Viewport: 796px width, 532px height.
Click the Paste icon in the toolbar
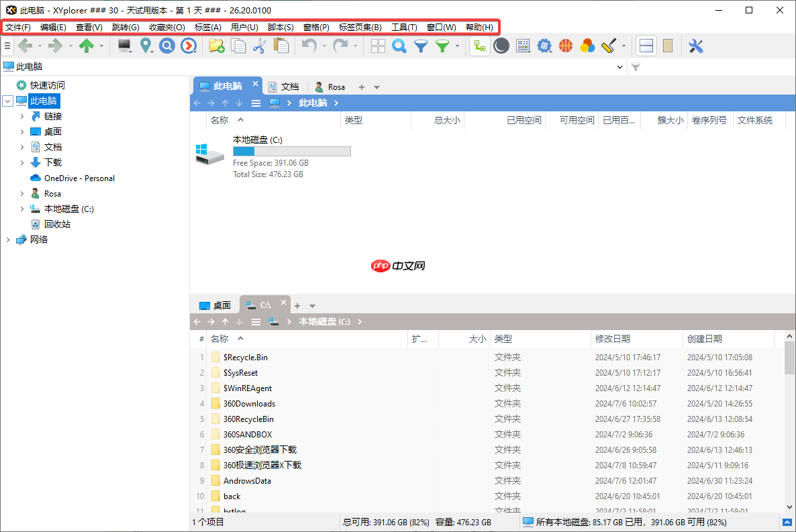pyautogui.click(x=281, y=46)
